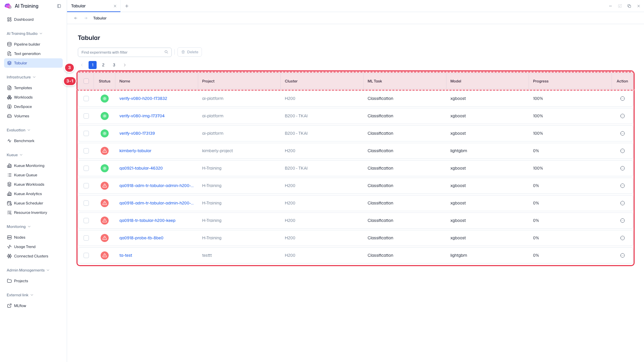Screen dimensions: 644x362
Task: Open Volumes page
Action: click(x=21, y=116)
